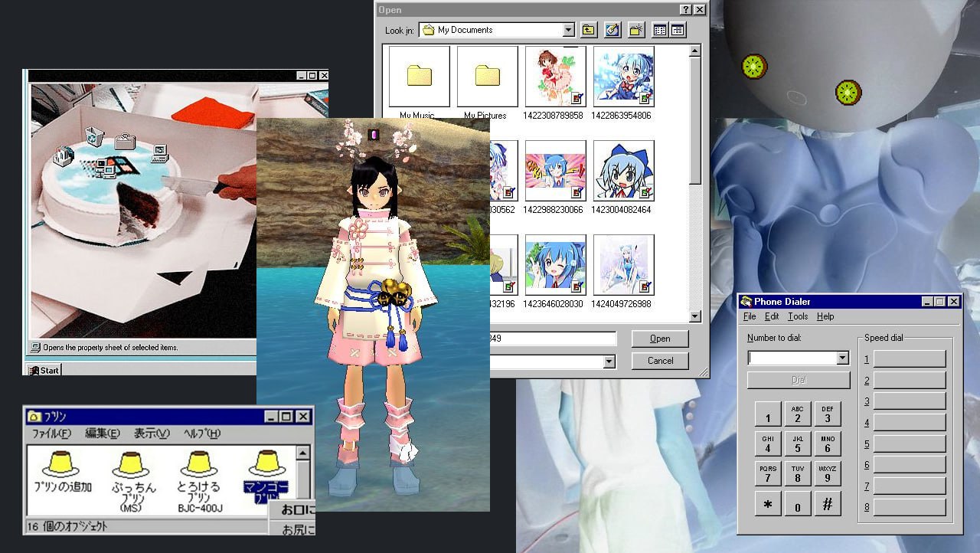This screenshot has width=980, height=553.
Task: Click dial pad key 7 PQRS
Action: point(768,474)
